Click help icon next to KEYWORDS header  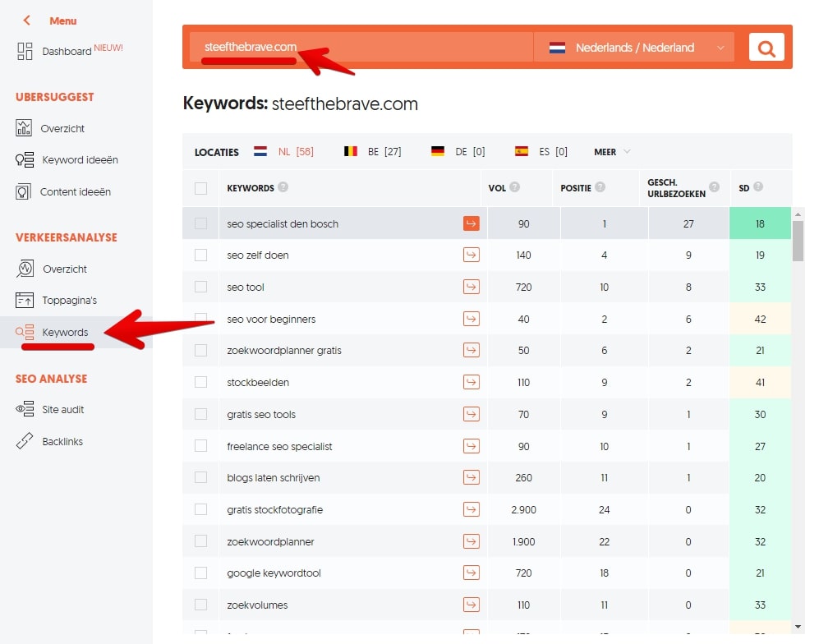pyautogui.click(x=283, y=187)
